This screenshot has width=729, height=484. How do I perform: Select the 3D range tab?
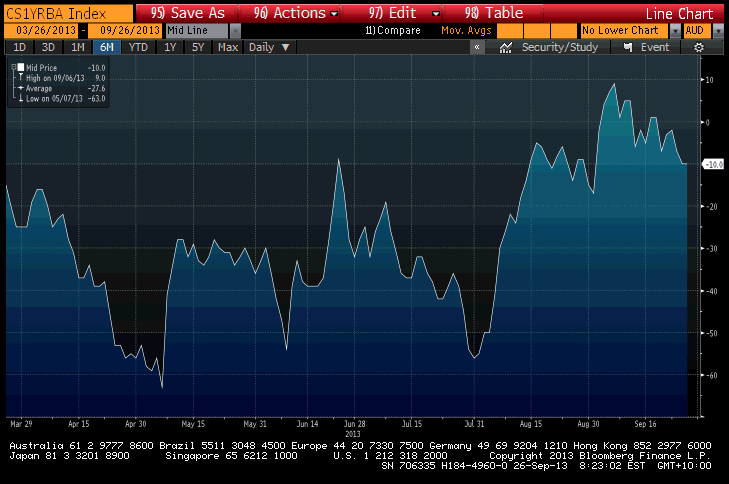point(48,47)
